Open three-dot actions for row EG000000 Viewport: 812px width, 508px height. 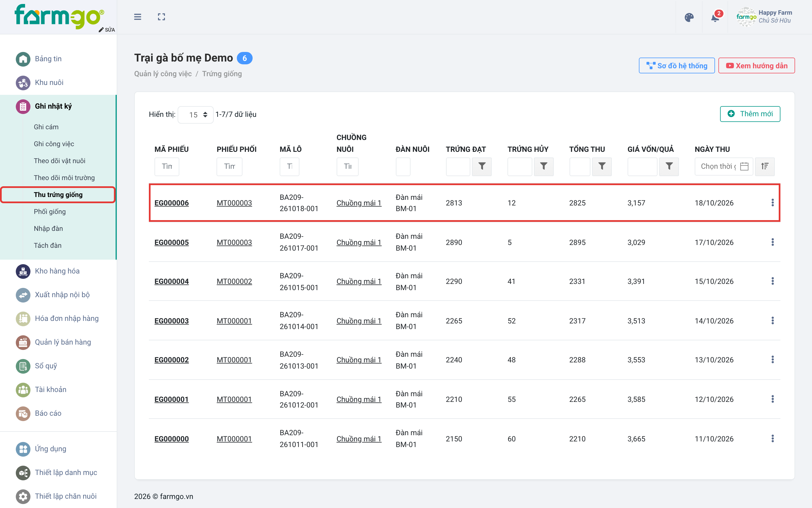coord(773,439)
